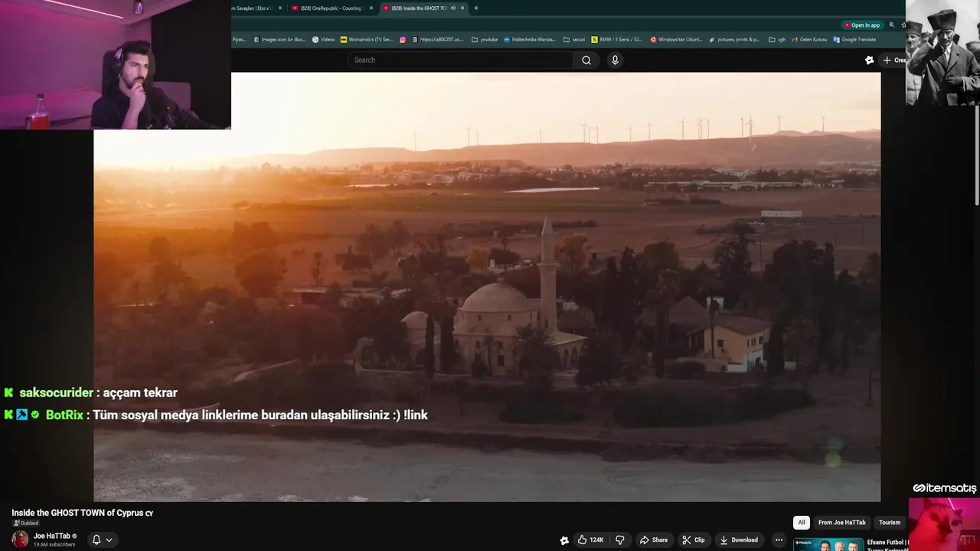Open the Windows'tan Ubunt... bookmark
980x551 pixels.
click(x=677, y=40)
